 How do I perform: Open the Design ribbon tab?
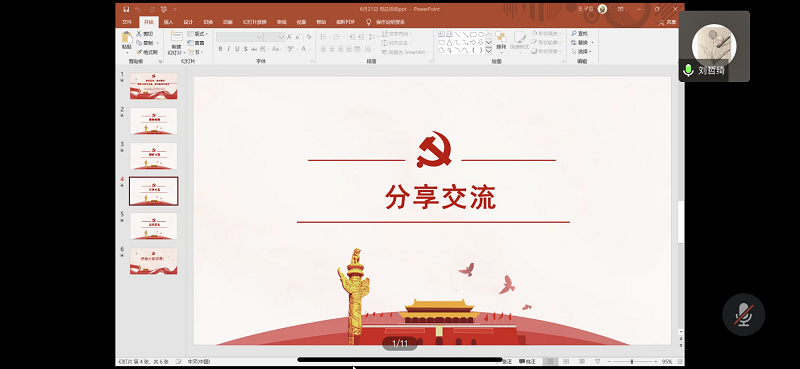coord(188,22)
